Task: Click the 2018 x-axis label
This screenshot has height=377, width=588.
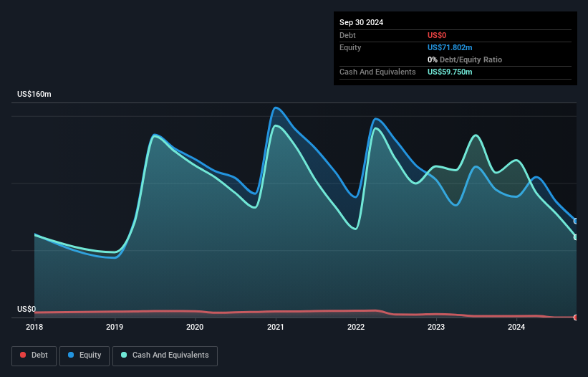Action: pos(34,327)
